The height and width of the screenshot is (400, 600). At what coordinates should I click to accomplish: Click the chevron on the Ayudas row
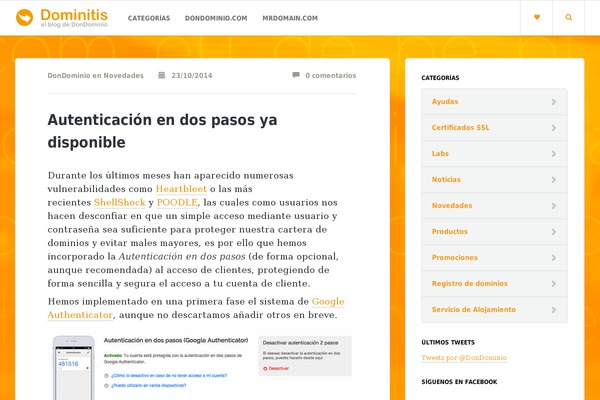pyautogui.click(x=554, y=102)
